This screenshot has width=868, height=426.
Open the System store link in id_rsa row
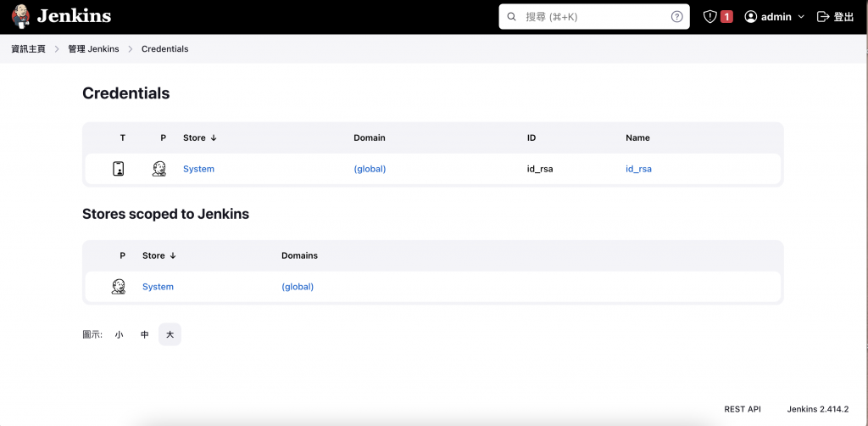(198, 169)
